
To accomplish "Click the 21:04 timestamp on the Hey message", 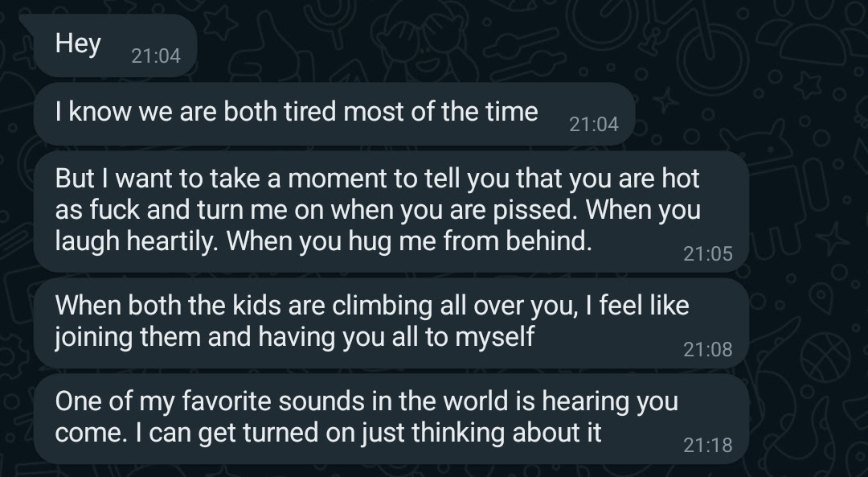I will point(158,52).
